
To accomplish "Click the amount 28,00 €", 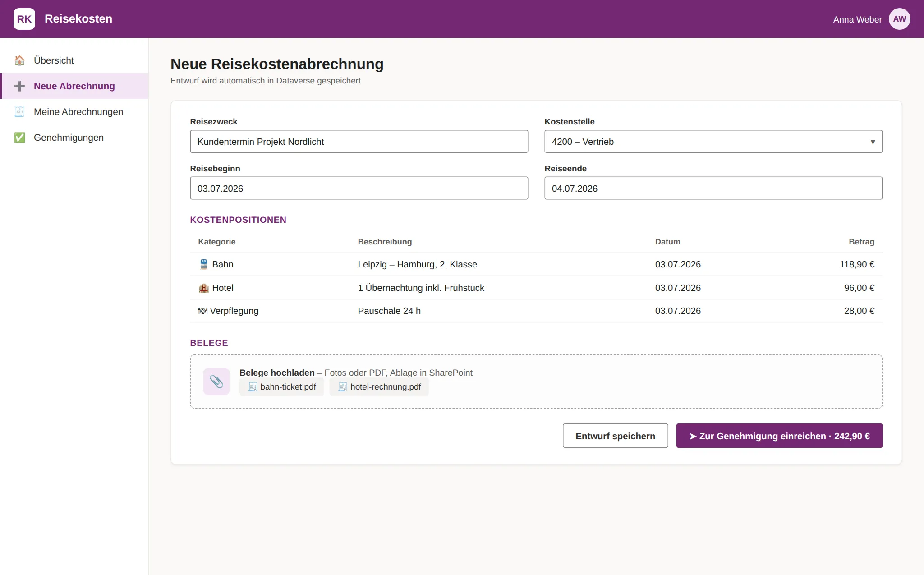I will click(859, 311).
